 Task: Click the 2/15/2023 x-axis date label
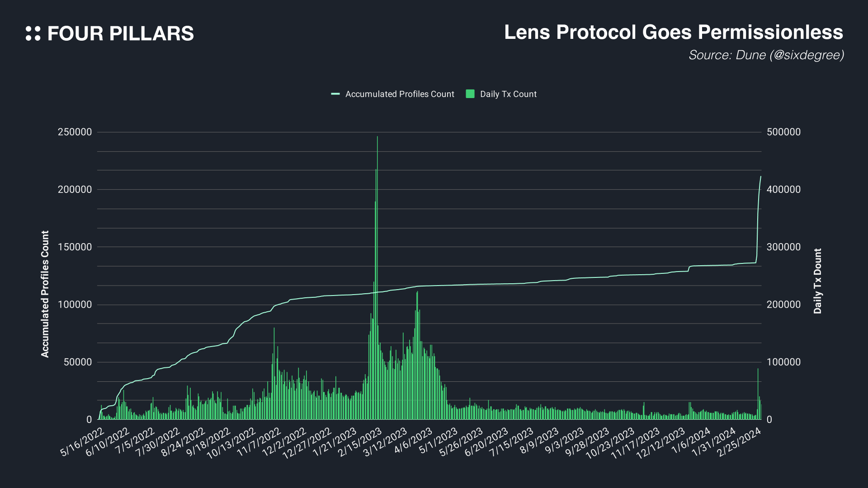tap(360, 442)
